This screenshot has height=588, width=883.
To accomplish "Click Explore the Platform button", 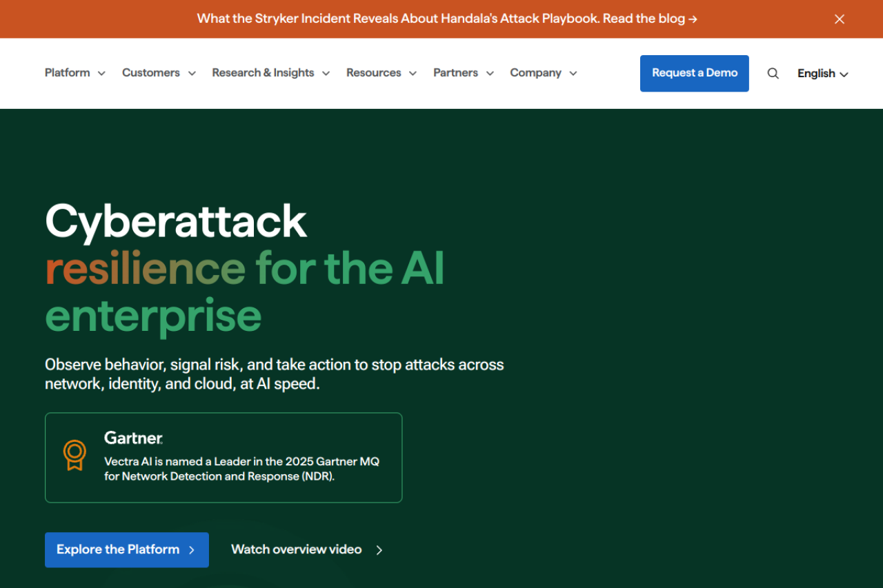I will (x=127, y=549).
